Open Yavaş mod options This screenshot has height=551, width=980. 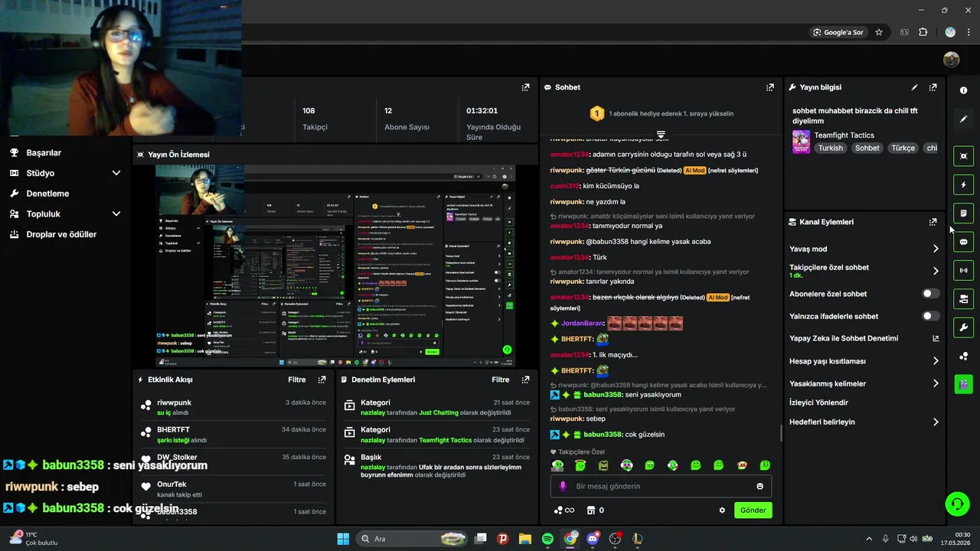tap(864, 249)
